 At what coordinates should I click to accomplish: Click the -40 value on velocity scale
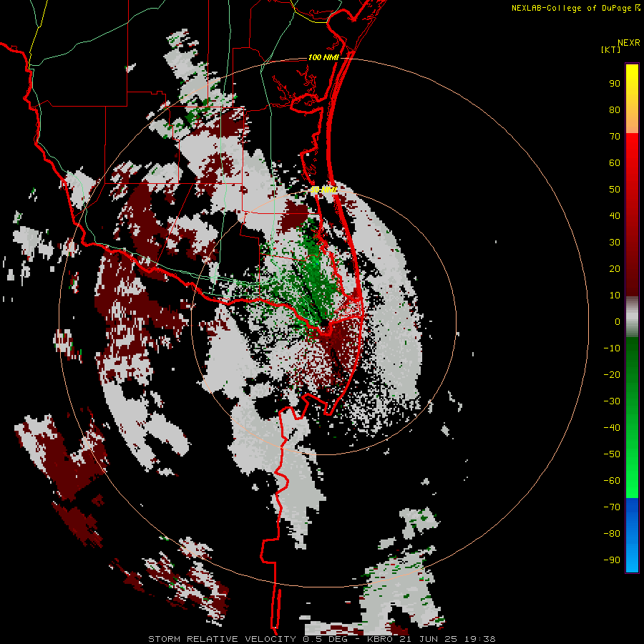612,428
